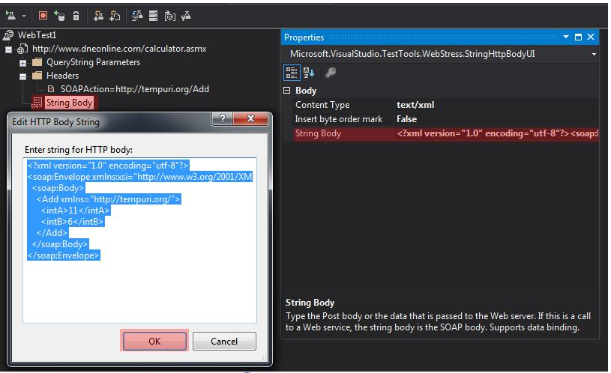The image size is (611, 373).
Task: Click the Add xmlns tempuri.org line
Action: [x=109, y=199]
